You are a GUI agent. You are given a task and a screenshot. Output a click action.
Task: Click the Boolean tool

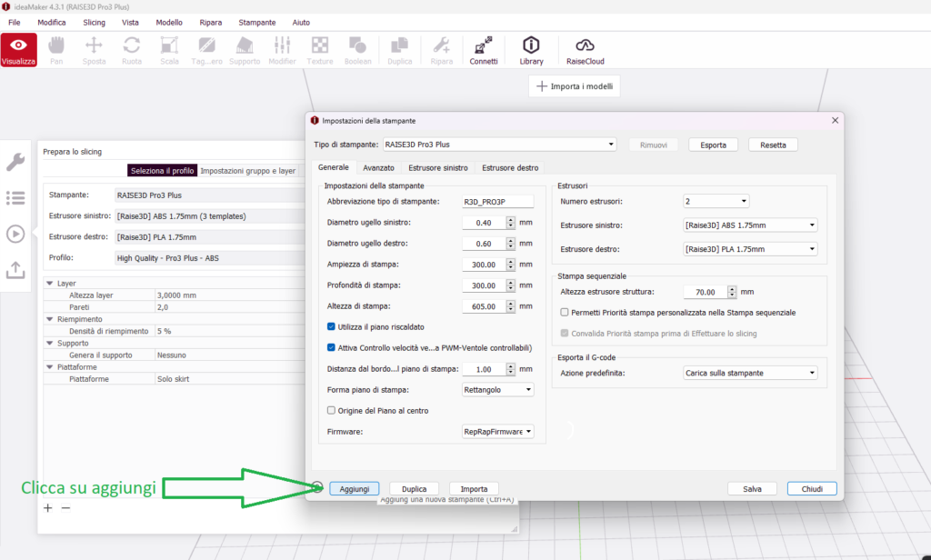click(x=357, y=50)
